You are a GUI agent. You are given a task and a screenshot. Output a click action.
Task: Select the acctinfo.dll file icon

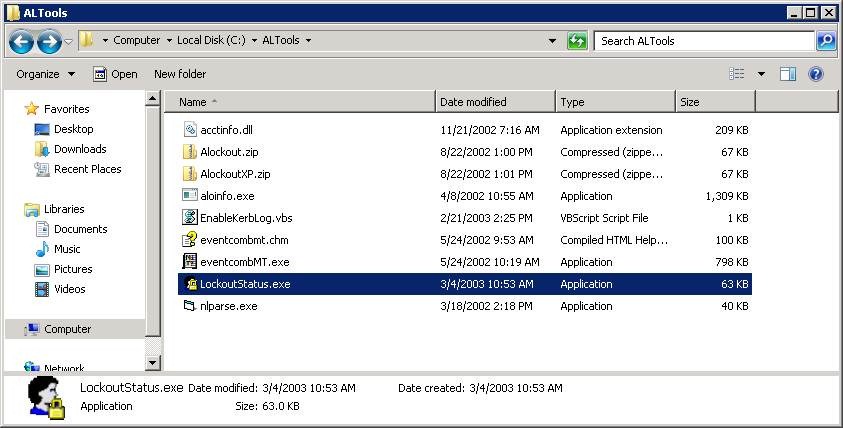[190, 129]
